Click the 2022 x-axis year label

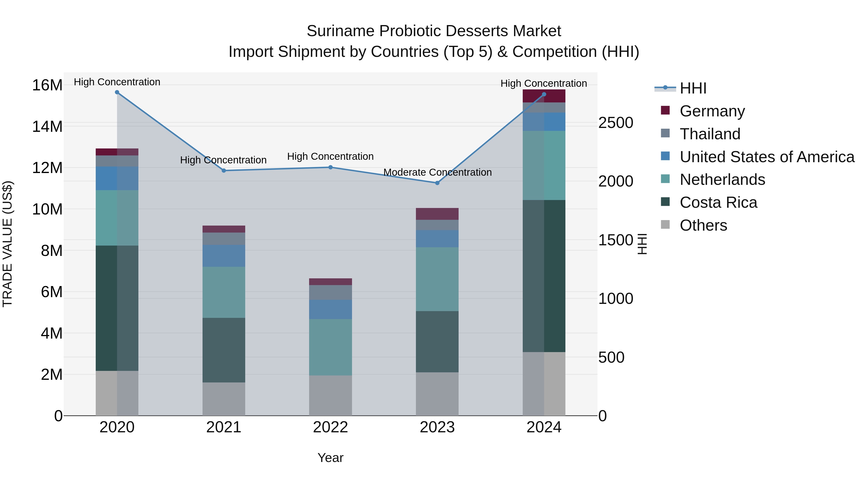[x=331, y=427]
